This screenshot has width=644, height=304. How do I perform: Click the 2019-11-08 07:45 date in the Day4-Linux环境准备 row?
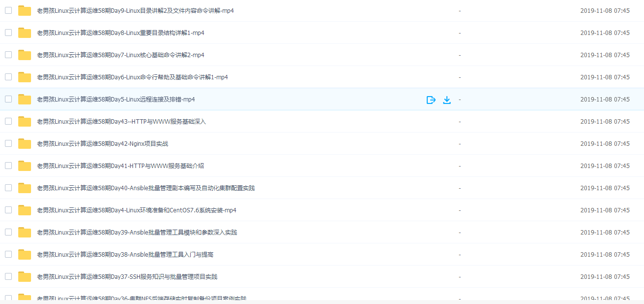(605, 210)
